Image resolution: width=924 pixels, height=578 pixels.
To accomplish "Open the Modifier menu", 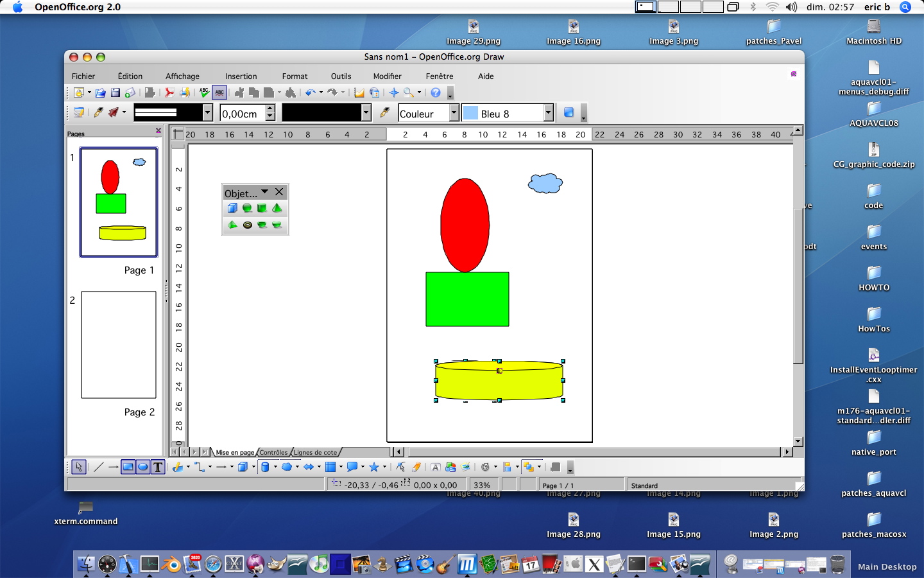I will click(388, 76).
